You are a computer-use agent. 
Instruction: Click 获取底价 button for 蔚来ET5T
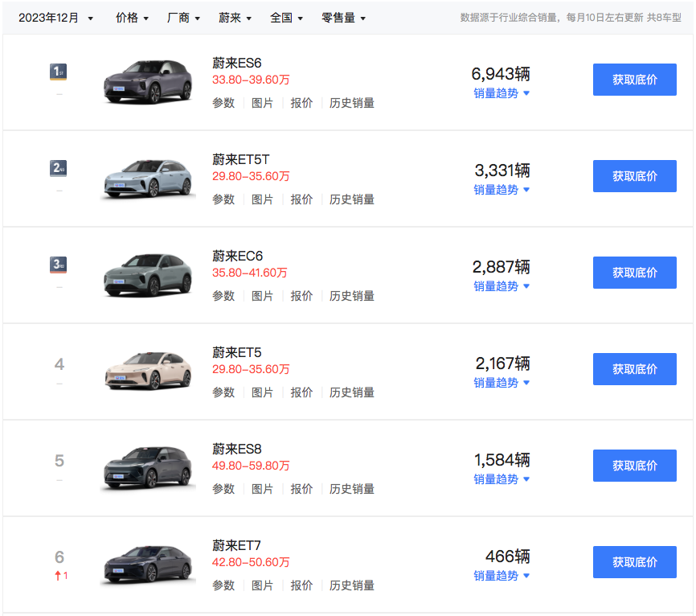[x=635, y=176]
